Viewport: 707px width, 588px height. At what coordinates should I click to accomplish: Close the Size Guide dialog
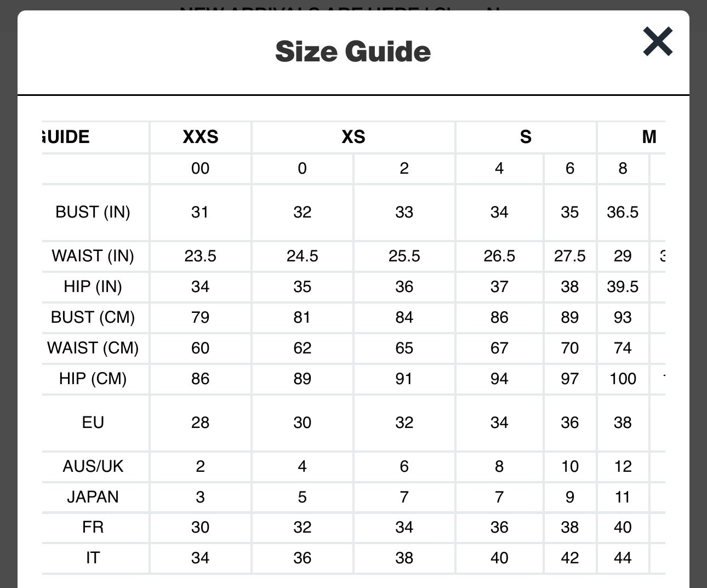658,42
